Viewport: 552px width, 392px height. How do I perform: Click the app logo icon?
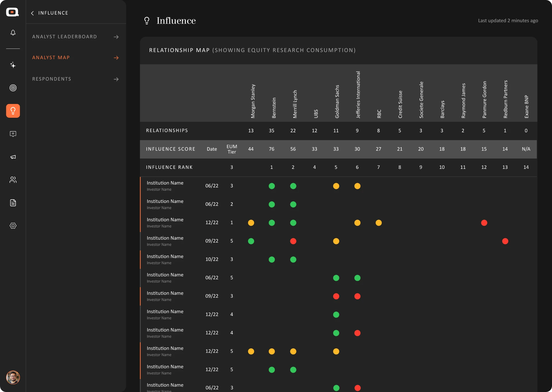coord(13,12)
